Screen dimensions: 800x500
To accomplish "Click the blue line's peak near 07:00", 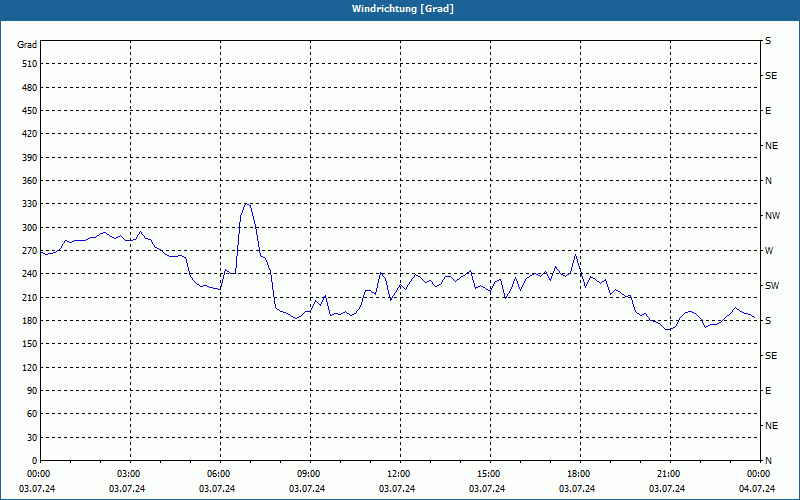I will coord(246,204).
